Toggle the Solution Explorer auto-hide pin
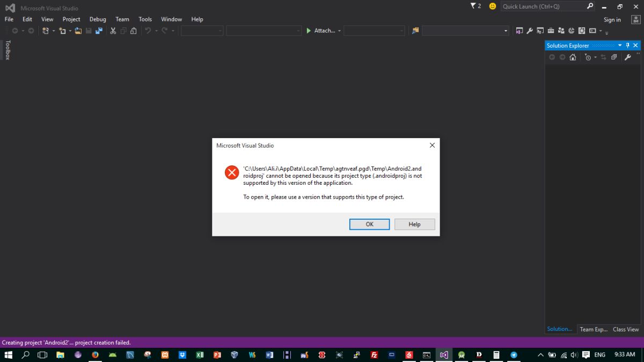 628,46
